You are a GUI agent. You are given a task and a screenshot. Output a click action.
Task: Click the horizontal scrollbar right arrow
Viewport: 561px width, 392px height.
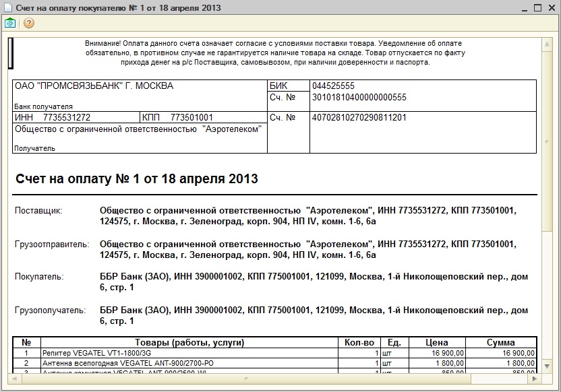click(535, 379)
